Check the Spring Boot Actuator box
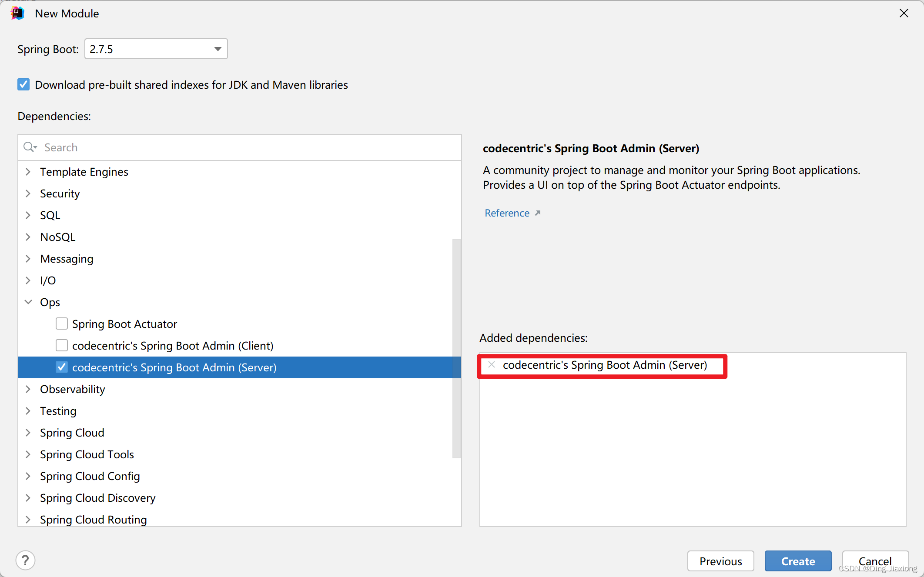The height and width of the screenshot is (577, 924). (x=62, y=324)
